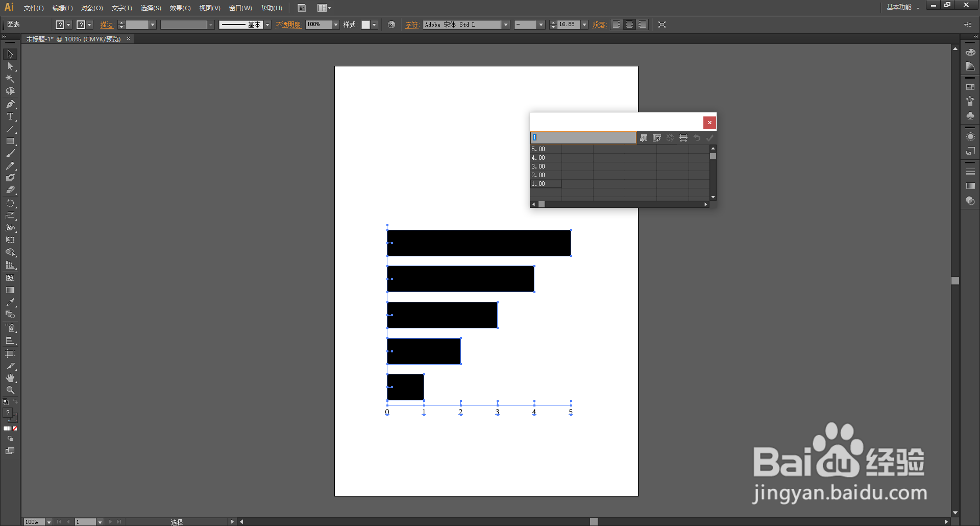The image size is (980, 526).
Task: Toggle right paragraph alignment
Action: click(643, 24)
